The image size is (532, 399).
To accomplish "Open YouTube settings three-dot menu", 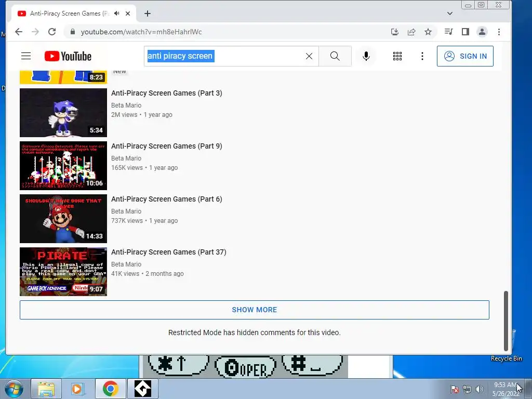I will (422, 56).
